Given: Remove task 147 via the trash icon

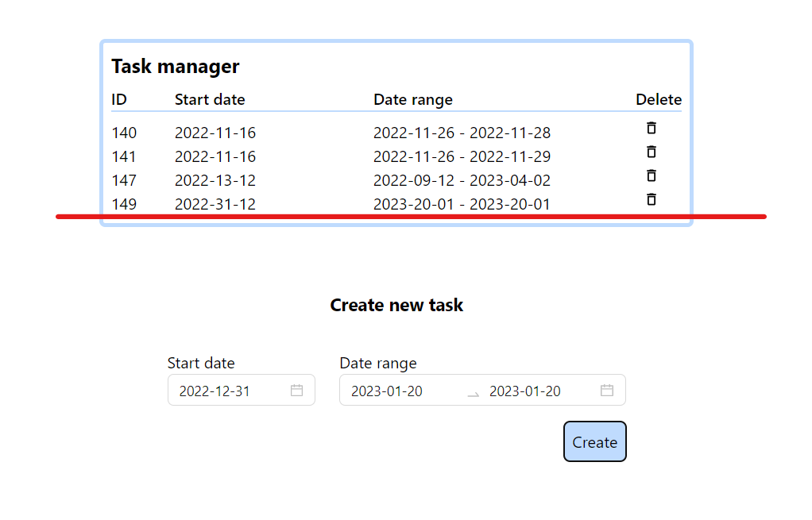Looking at the screenshot, I should click(x=651, y=175).
